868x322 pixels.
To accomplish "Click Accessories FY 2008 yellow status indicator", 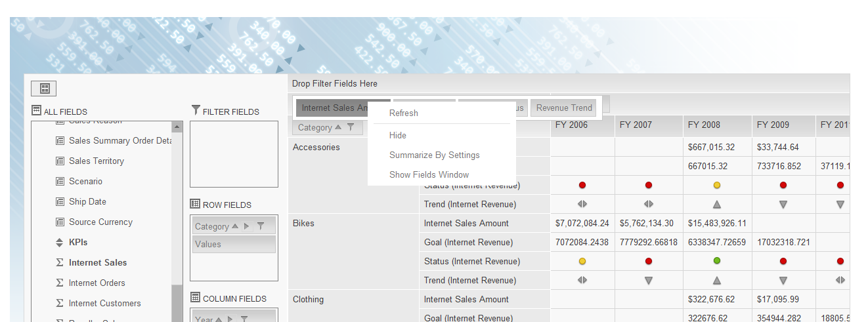I will (717, 185).
